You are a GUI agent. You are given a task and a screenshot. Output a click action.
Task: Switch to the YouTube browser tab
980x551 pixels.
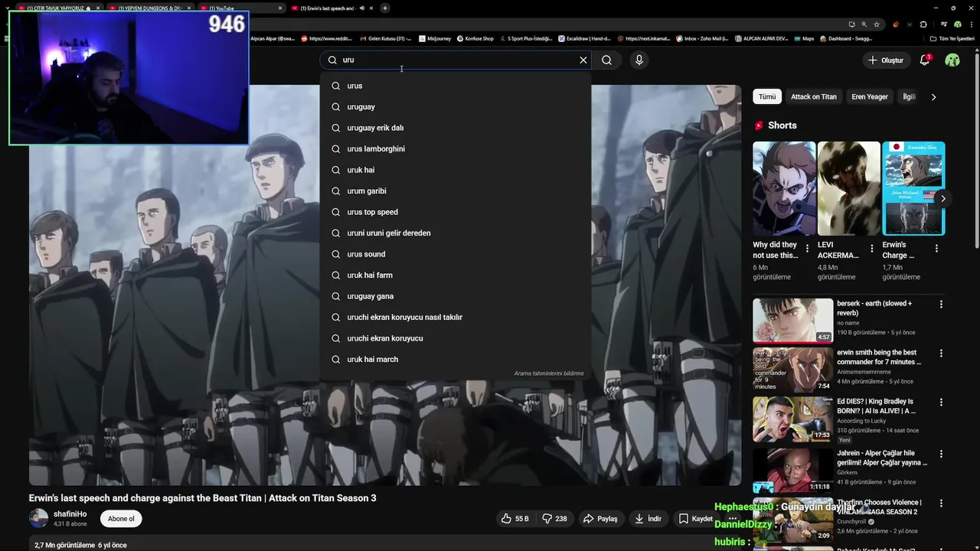[241, 8]
